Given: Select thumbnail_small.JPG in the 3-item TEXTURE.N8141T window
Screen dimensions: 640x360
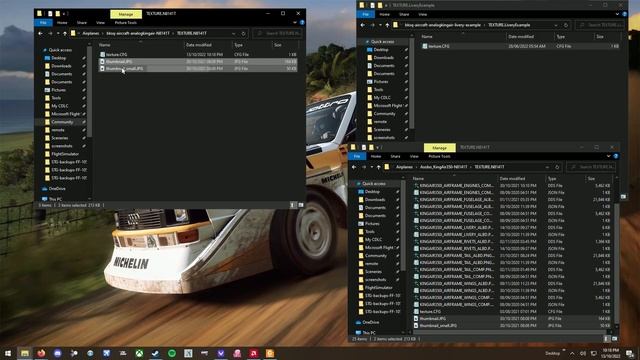Looking at the screenshot, I should click(x=198, y=69).
